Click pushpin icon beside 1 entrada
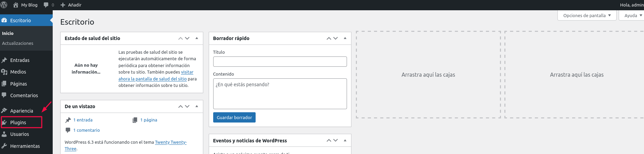This screenshot has width=644, height=154. [x=68, y=120]
